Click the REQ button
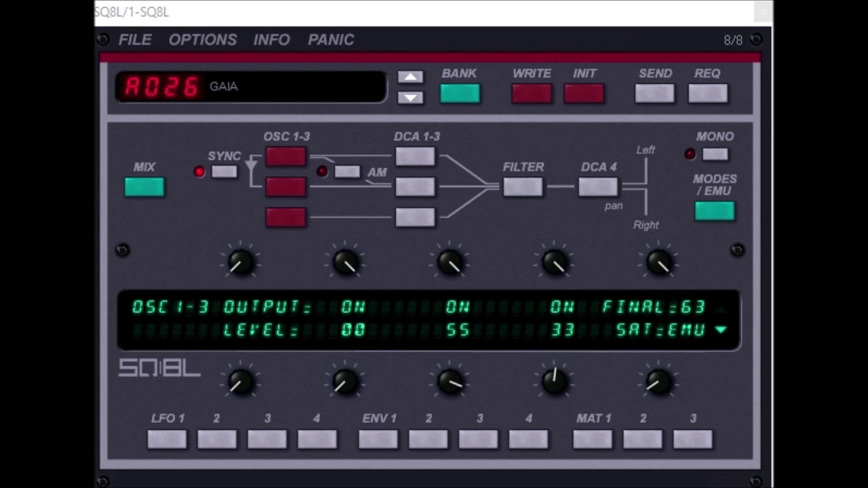Image resolution: width=868 pixels, height=488 pixels. point(708,93)
